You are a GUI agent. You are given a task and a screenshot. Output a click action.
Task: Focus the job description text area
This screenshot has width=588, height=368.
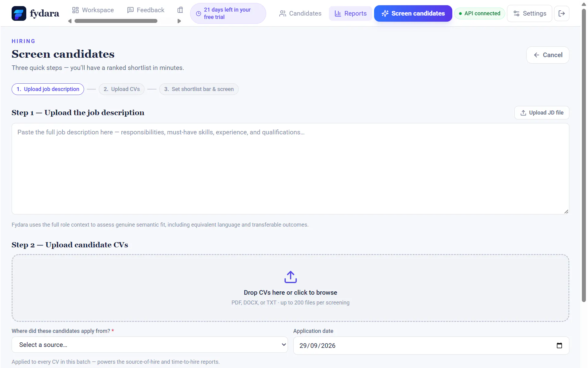pyautogui.click(x=290, y=169)
